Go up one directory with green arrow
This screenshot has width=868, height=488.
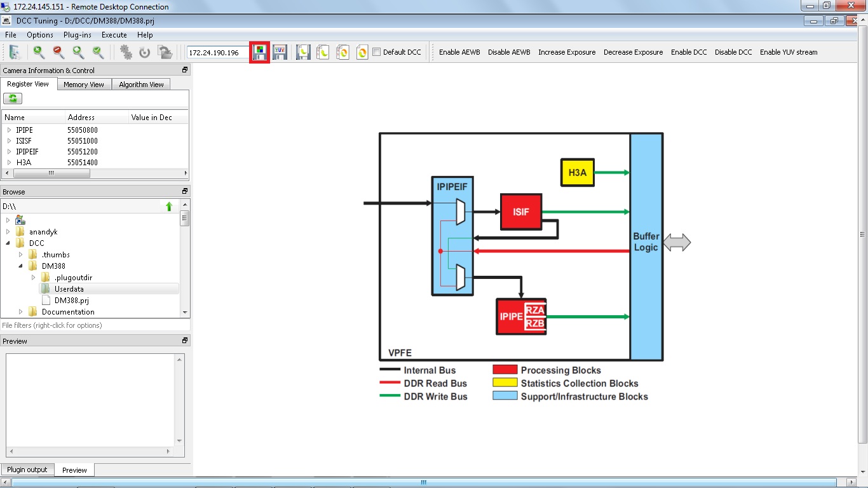click(169, 206)
